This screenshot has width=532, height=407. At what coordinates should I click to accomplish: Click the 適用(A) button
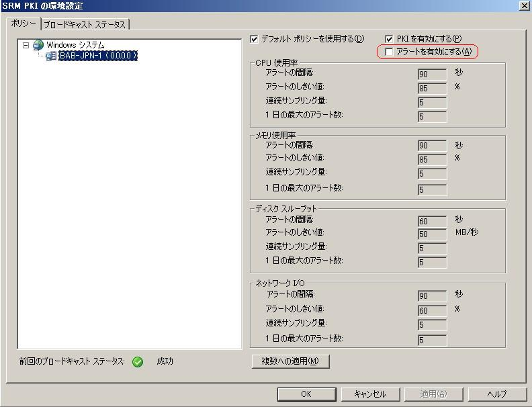click(x=433, y=394)
